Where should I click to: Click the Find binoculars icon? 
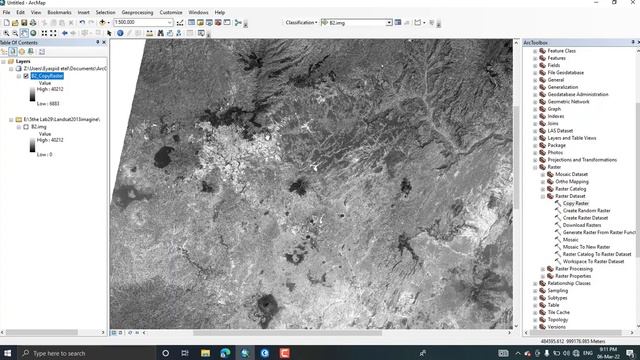[160, 33]
